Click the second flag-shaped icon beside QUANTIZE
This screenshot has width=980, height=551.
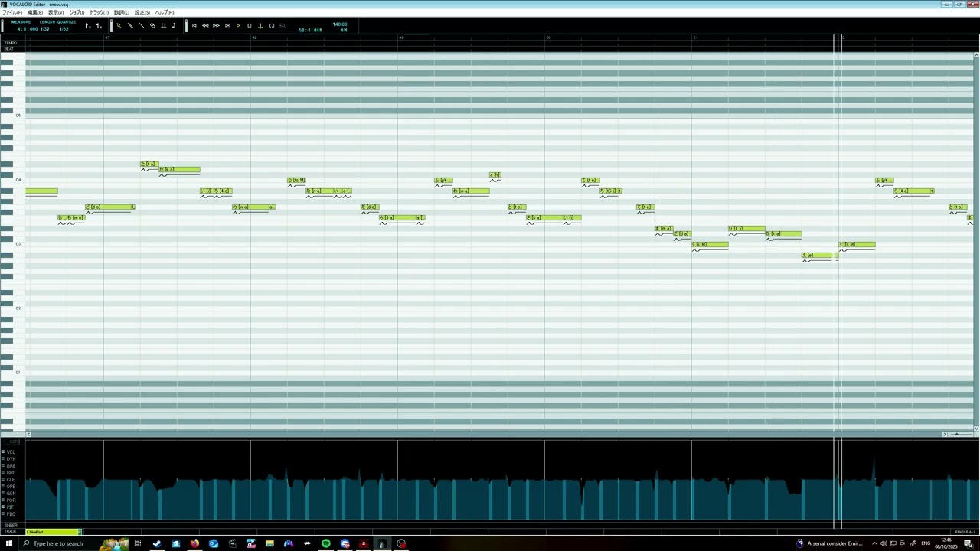(99, 26)
